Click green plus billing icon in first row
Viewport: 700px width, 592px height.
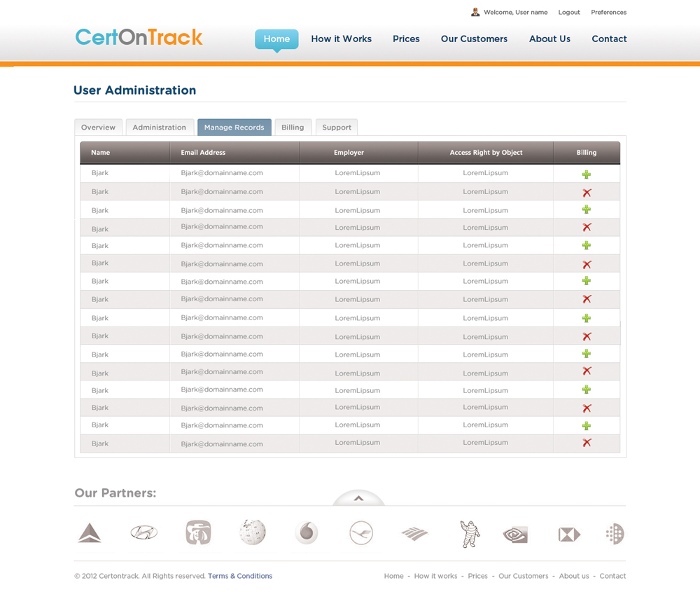(587, 174)
